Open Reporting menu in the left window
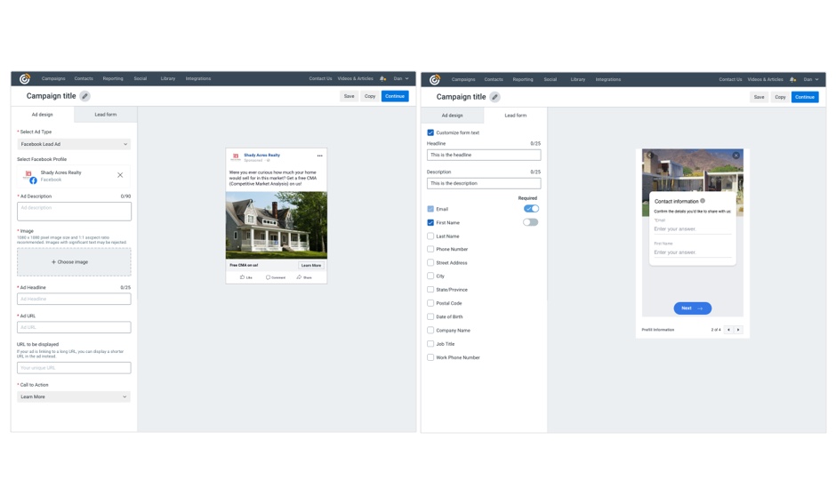Viewport: 836px width, 504px height. [113, 78]
